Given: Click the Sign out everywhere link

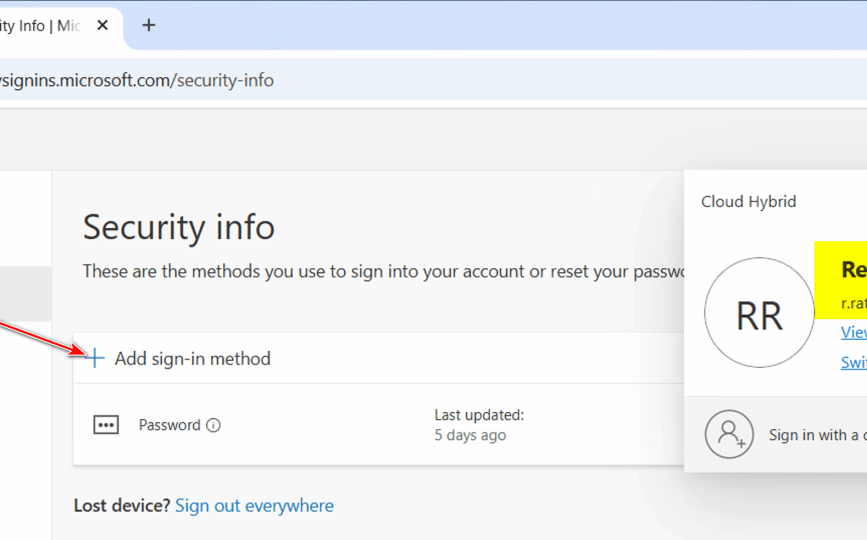Looking at the screenshot, I should click(254, 506).
